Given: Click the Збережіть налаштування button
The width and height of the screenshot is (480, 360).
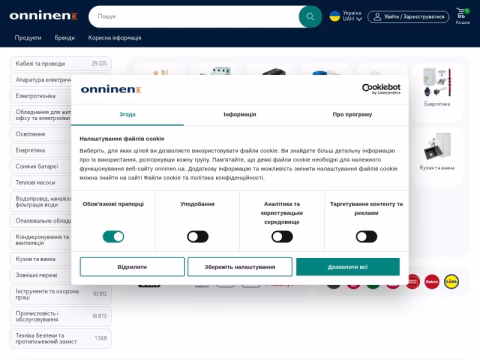Looking at the screenshot, I should [240, 267].
